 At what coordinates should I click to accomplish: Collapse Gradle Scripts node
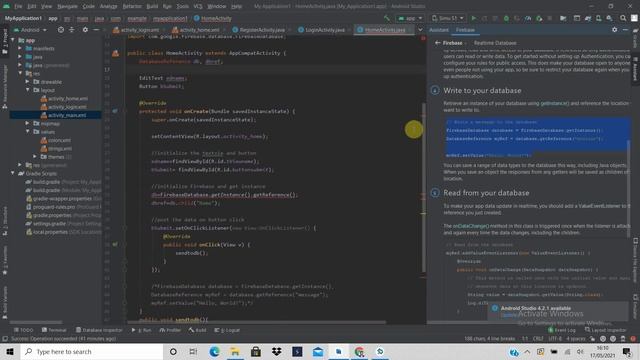click(13, 173)
